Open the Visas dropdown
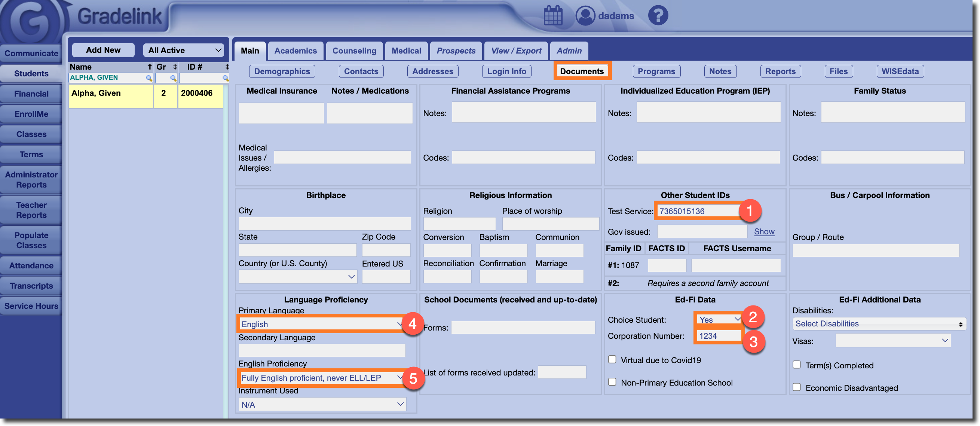 pyautogui.click(x=892, y=340)
